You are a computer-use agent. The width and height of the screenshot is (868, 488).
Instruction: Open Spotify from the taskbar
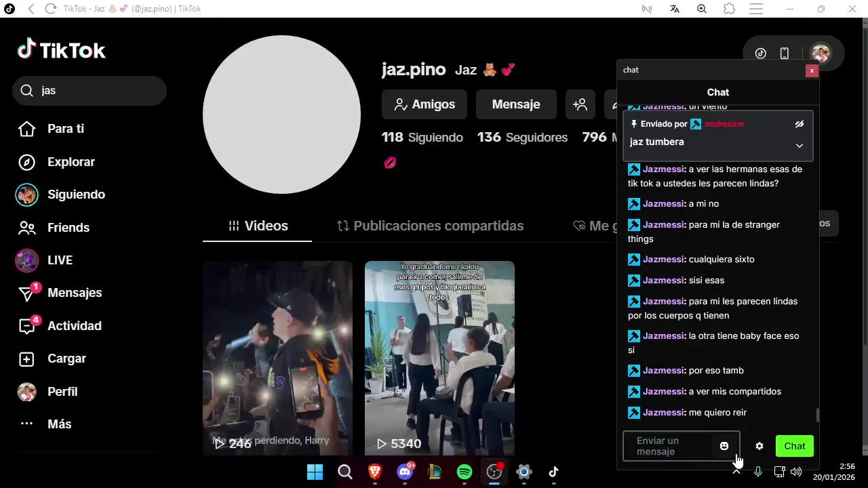[x=465, y=472]
